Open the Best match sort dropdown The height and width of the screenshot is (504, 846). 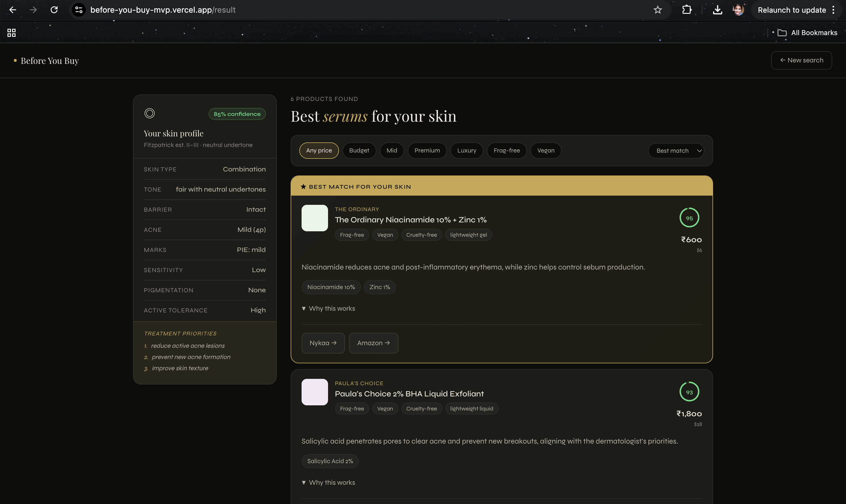click(x=676, y=150)
